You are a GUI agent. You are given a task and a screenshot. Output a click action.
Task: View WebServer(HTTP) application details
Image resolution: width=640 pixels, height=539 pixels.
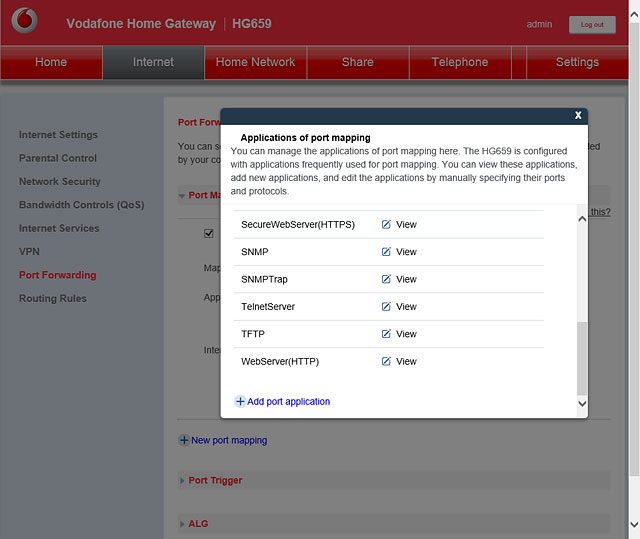(x=406, y=361)
